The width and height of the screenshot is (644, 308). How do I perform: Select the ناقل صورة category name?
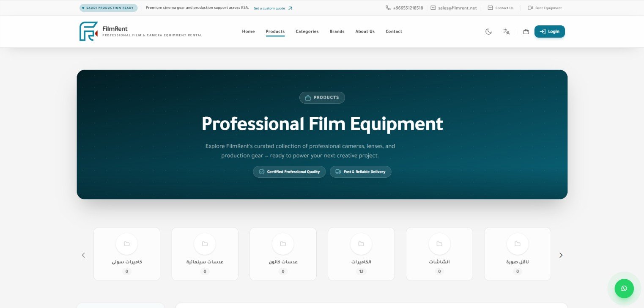[518, 262]
